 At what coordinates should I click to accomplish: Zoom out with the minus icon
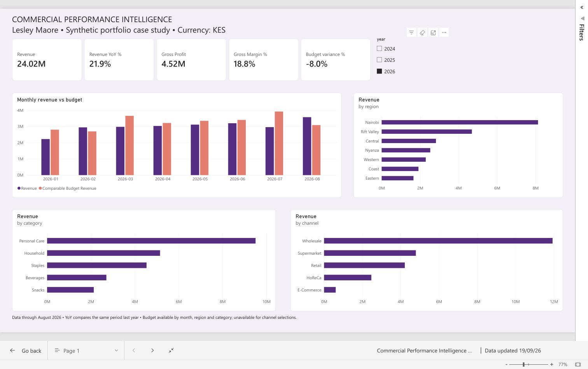click(506, 364)
